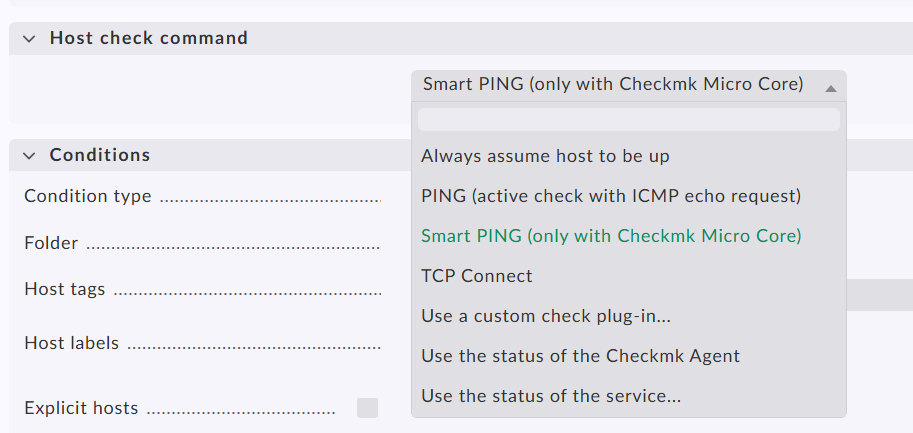Pick the green highlighted Smart PING list entry
Viewport: 913px width, 433px height.
[x=611, y=236]
